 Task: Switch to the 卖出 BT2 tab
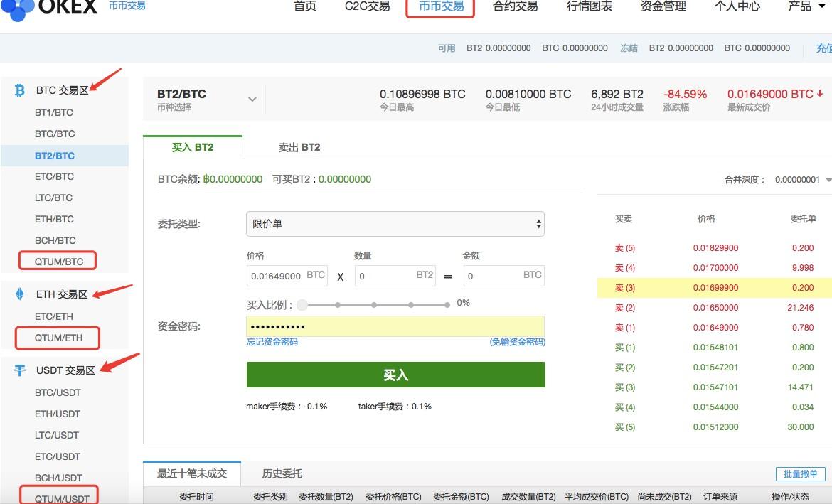[x=299, y=147]
